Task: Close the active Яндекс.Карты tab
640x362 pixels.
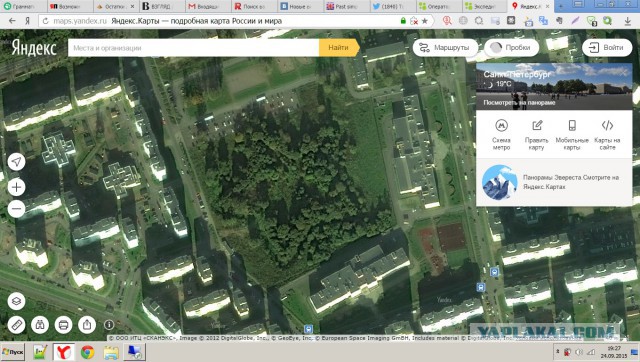Action: point(547,6)
